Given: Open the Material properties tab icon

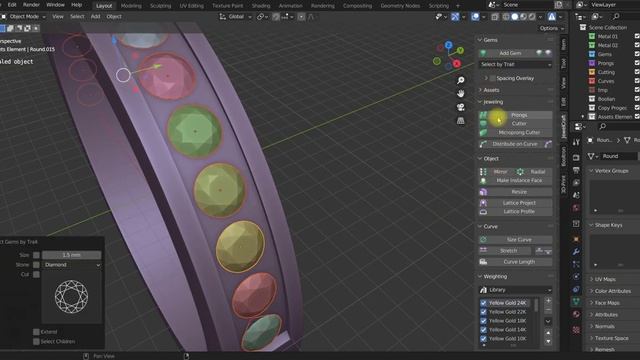Looking at the screenshot, I should coord(576,314).
